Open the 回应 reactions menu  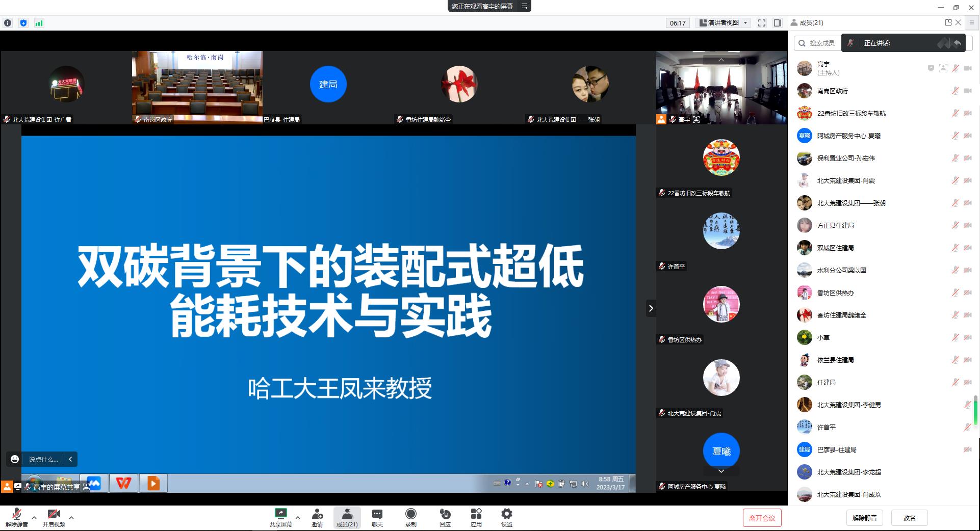pos(445,517)
